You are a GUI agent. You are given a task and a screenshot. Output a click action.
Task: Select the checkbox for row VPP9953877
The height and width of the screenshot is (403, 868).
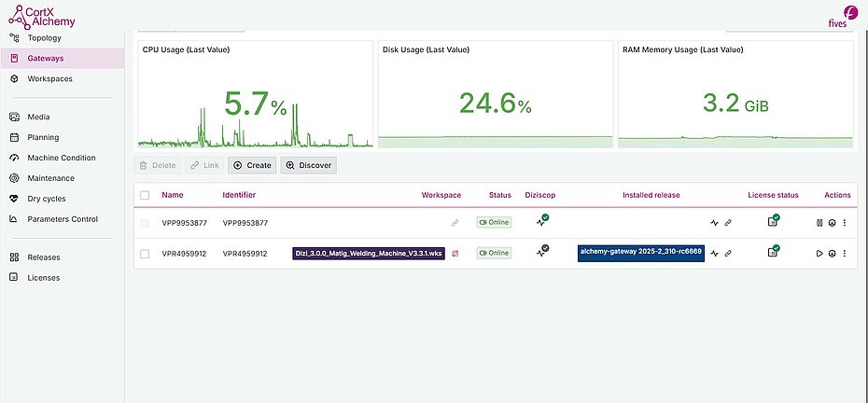click(145, 223)
